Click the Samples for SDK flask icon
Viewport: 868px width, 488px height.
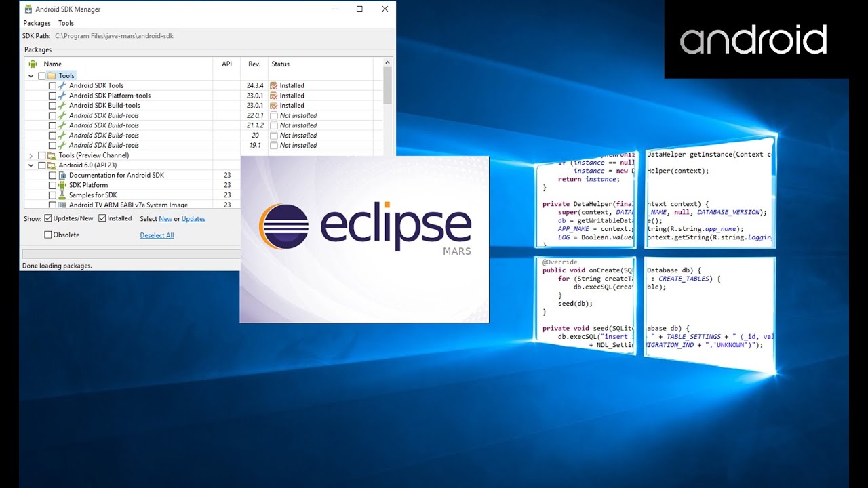point(62,195)
